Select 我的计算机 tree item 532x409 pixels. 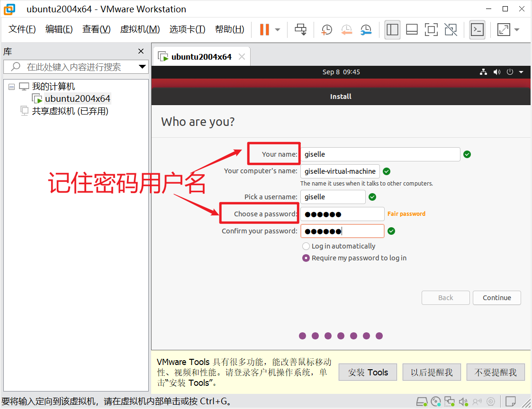point(53,87)
